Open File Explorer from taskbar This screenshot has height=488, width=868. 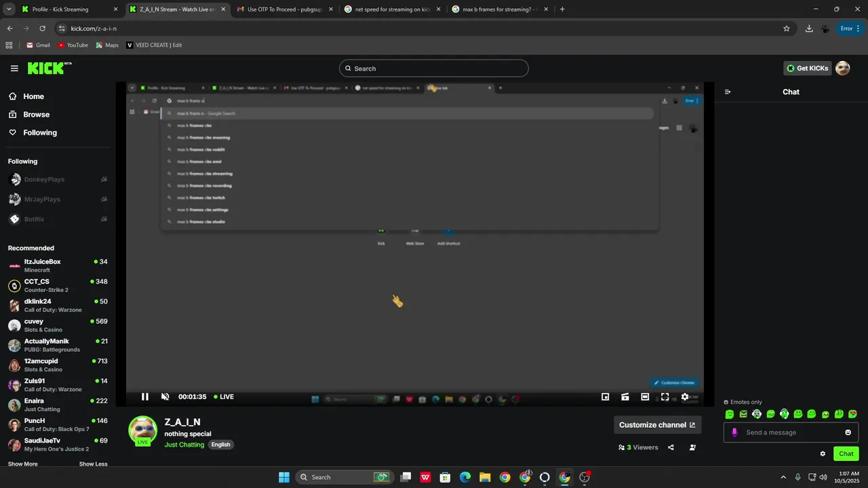click(x=485, y=477)
